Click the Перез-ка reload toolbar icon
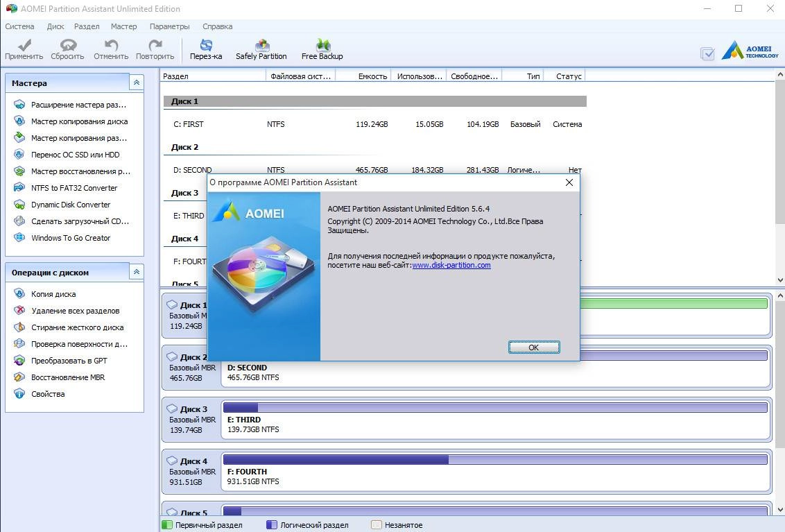Image resolution: width=785 pixels, height=532 pixels. coord(206,50)
